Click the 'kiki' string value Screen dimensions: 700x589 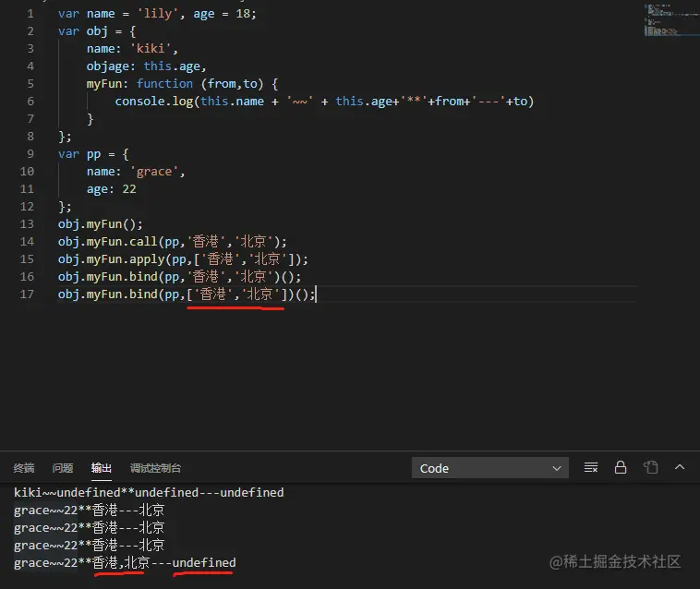point(151,49)
